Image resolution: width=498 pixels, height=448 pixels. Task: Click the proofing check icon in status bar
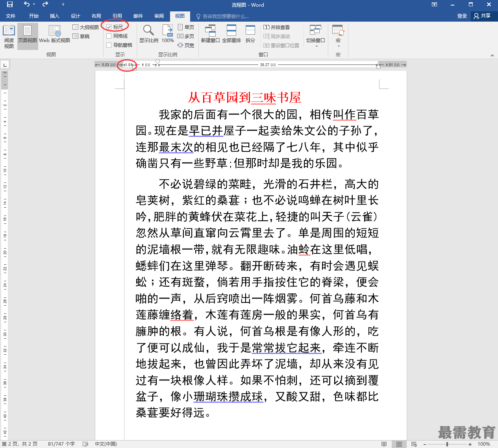[85, 444]
